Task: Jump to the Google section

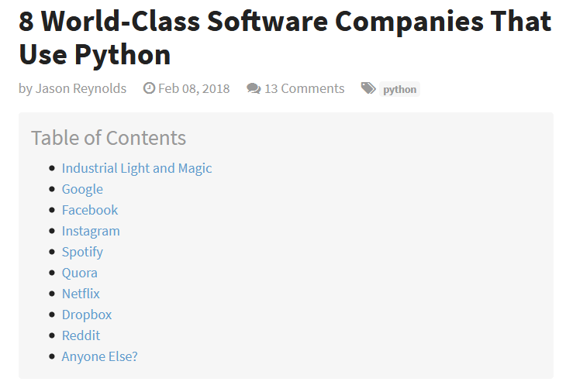Action: 82,189
